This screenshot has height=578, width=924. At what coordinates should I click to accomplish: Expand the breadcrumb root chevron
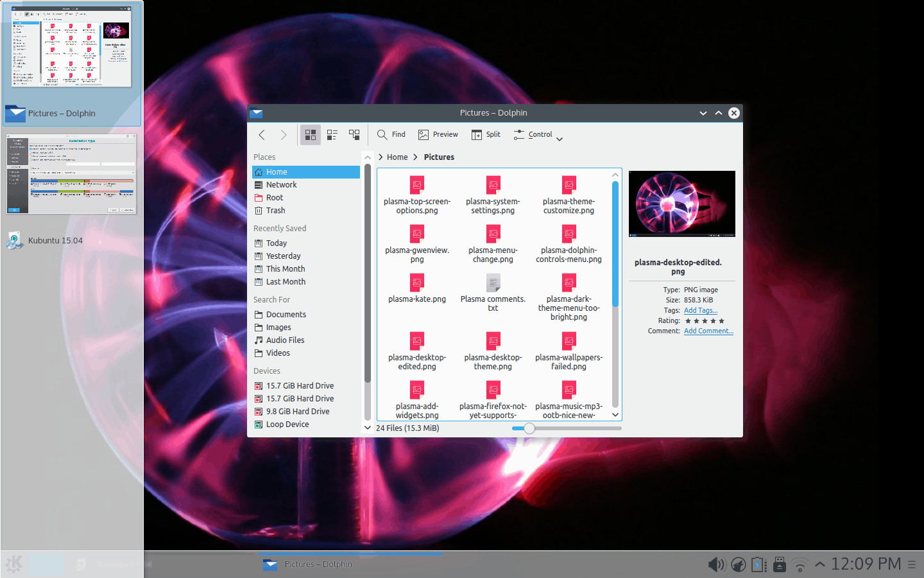click(x=381, y=157)
